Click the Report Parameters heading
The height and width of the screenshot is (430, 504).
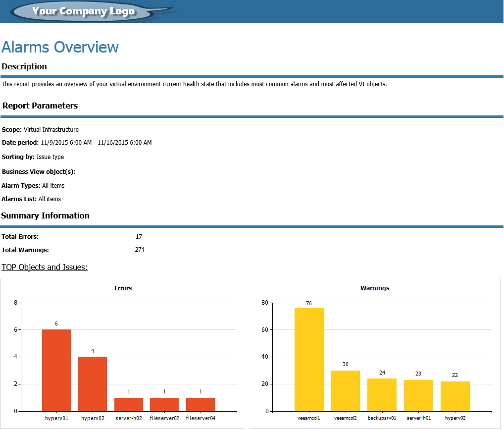(x=40, y=106)
